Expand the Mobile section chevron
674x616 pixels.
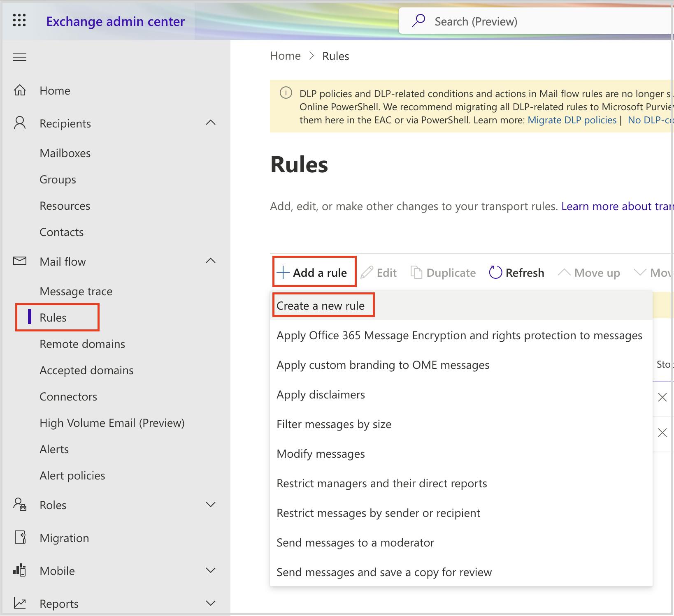pyautogui.click(x=211, y=570)
